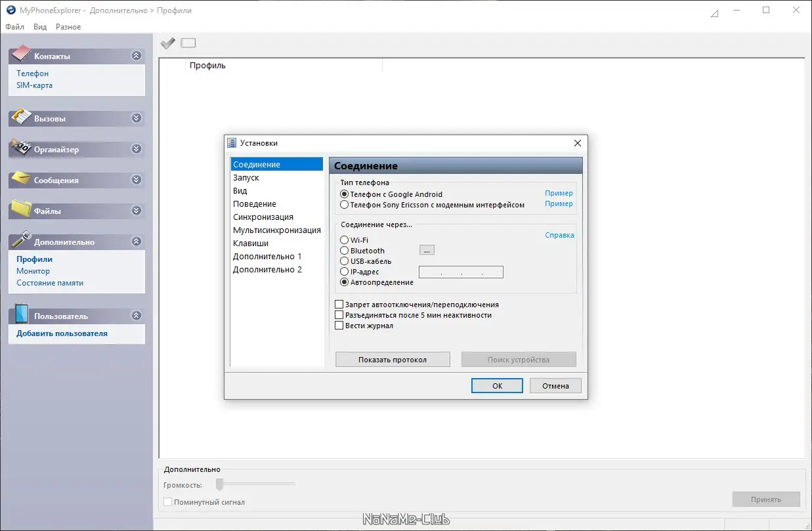Open Состояние памяти in sidebar

pyautogui.click(x=50, y=283)
